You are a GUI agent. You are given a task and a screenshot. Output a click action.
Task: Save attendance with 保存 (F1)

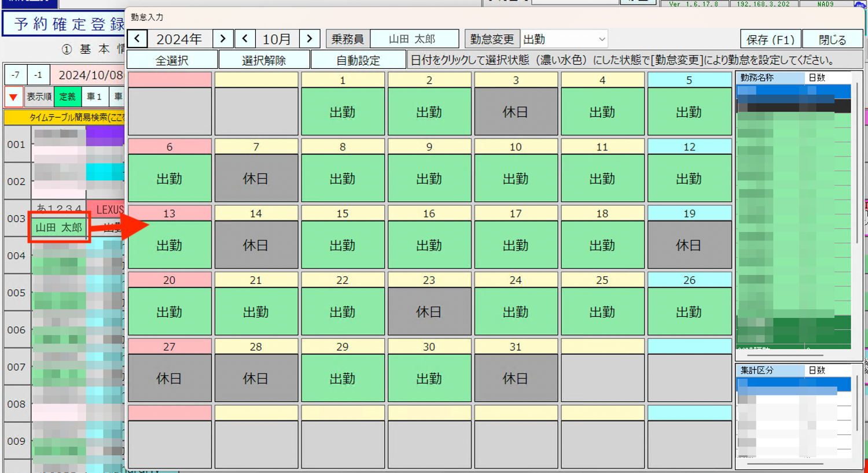[x=770, y=39]
